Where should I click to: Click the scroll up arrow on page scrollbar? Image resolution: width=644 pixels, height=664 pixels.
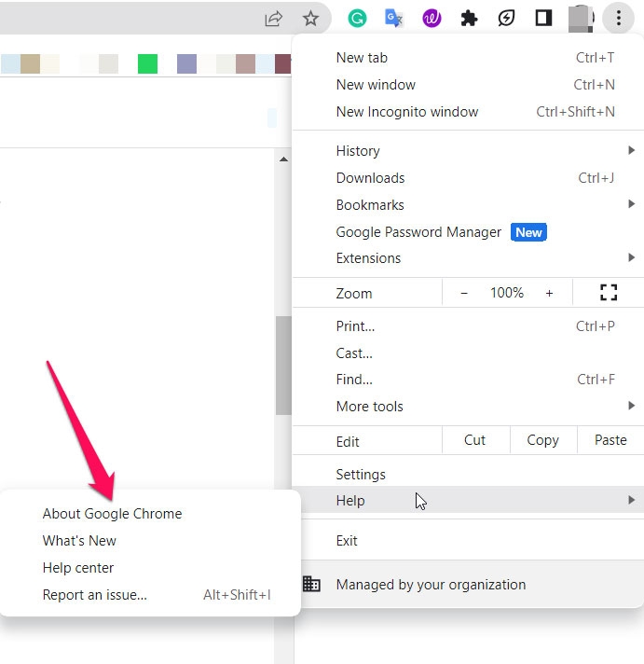[283, 159]
